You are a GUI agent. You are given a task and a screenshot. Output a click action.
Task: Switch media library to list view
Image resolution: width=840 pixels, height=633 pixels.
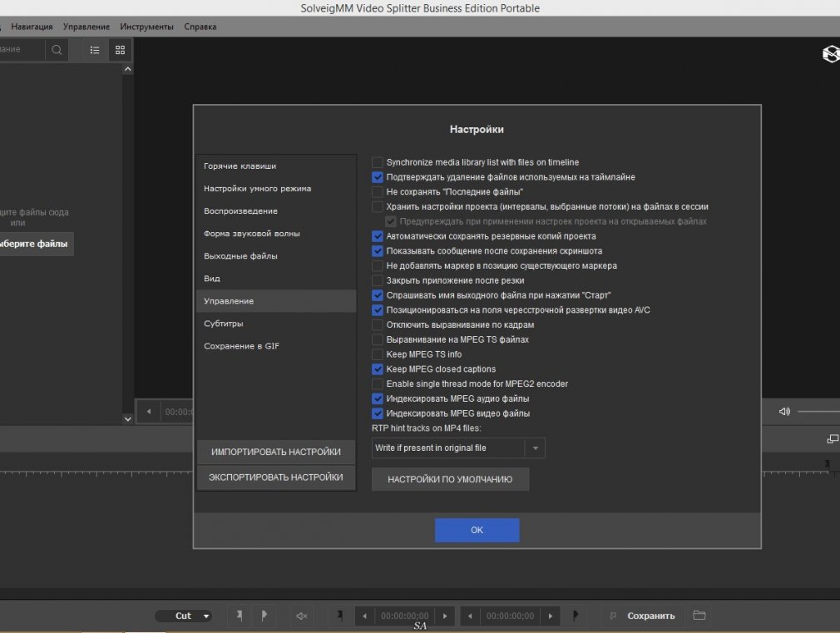pos(95,50)
